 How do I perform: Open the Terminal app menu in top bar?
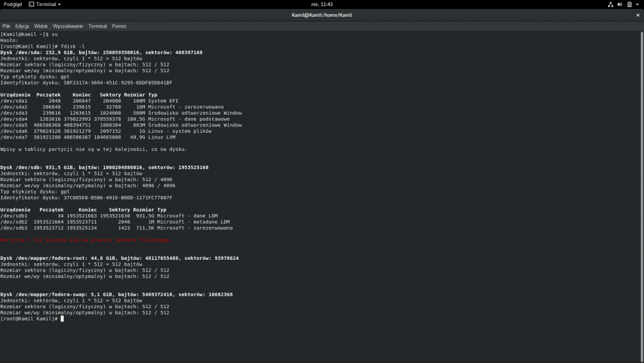[x=45, y=4]
